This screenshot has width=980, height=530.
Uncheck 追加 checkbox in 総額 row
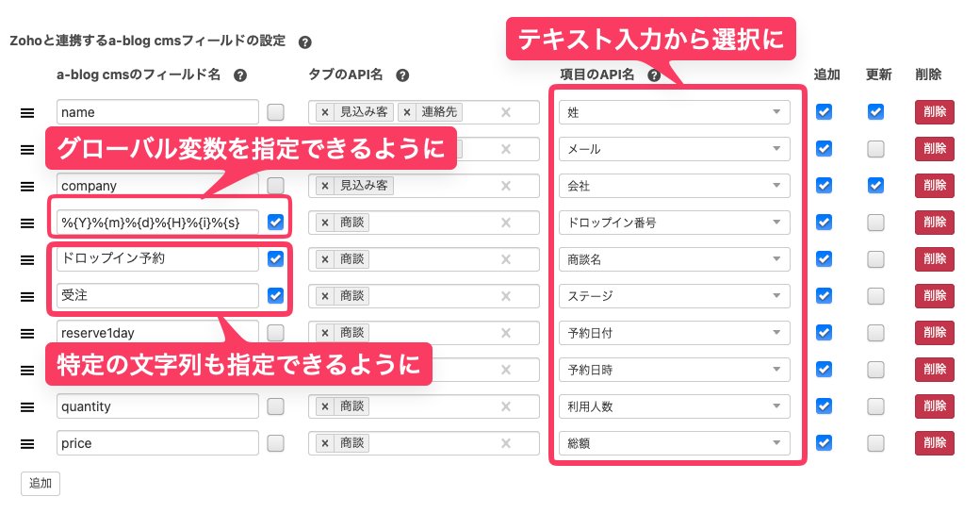(824, 443)
